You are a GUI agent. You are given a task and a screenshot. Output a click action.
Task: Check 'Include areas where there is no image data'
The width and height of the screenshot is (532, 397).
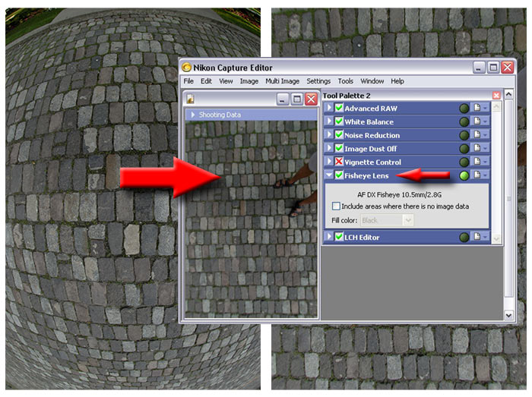[336, 206]
